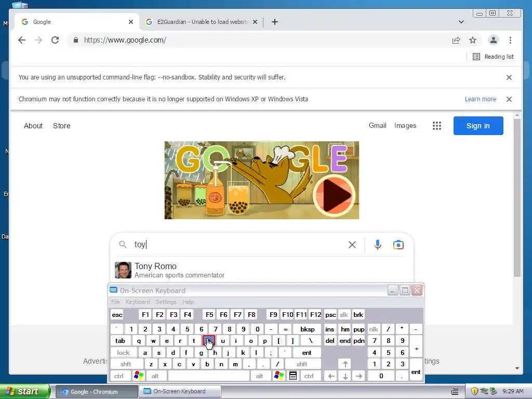
Task: Click the context menu key
Action: click(x=293, y=376)
